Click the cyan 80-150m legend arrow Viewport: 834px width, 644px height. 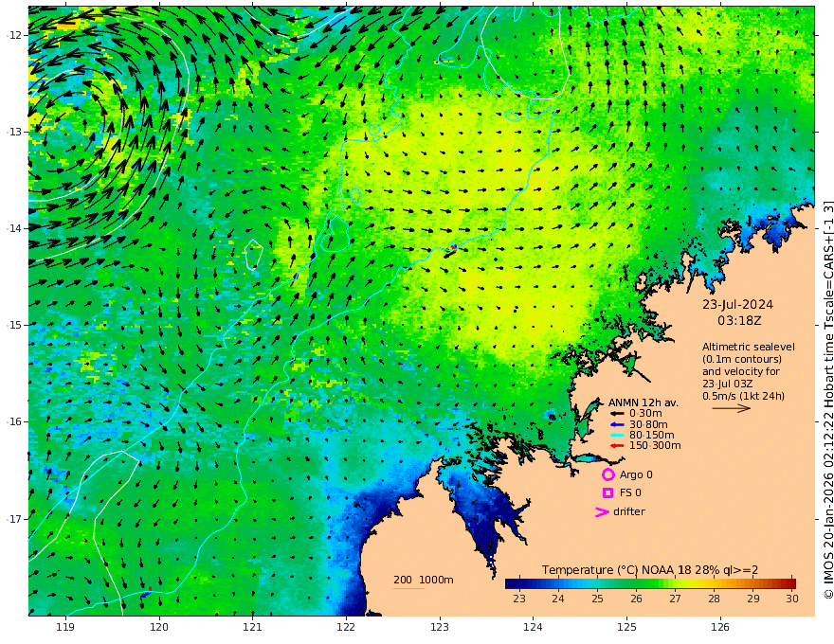[x=616, y=436]
